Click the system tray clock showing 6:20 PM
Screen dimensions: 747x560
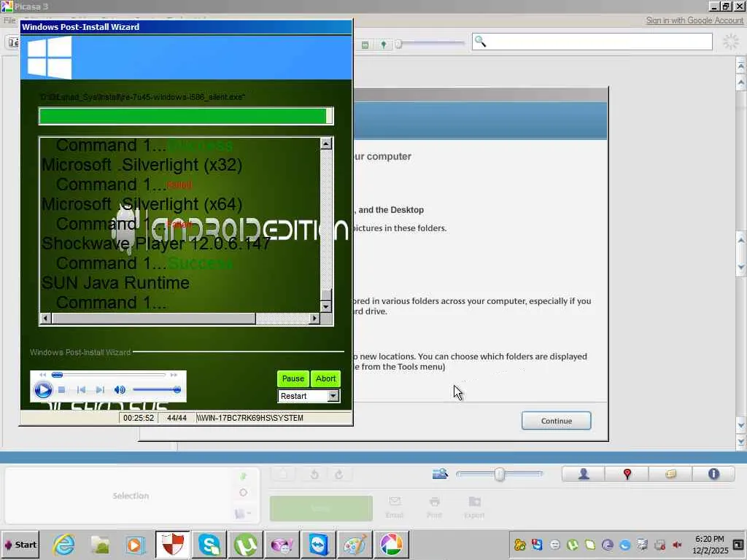[x=710, y=545]
